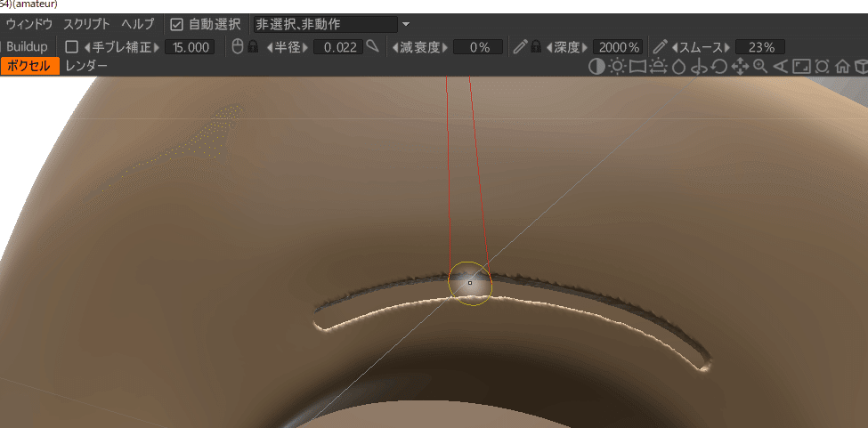Click the sun light icon
This screenshot has width=868, height=428.
617,67
